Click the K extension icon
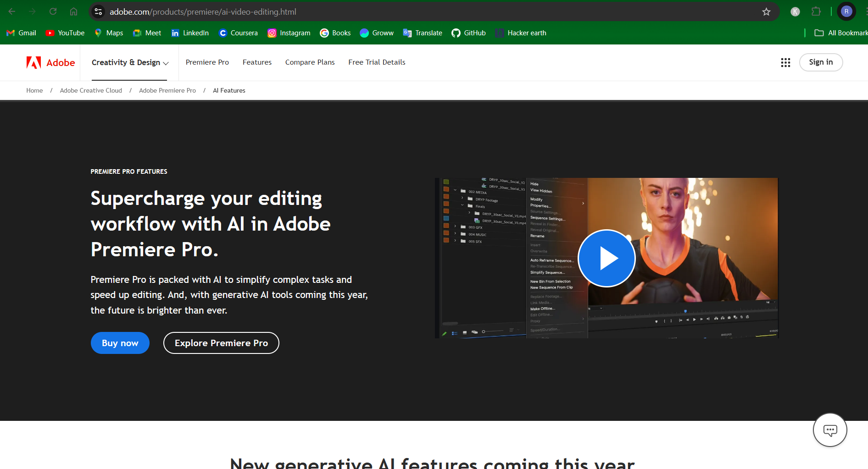The height and width of the screenshot is (469, 868). point(796,11)
